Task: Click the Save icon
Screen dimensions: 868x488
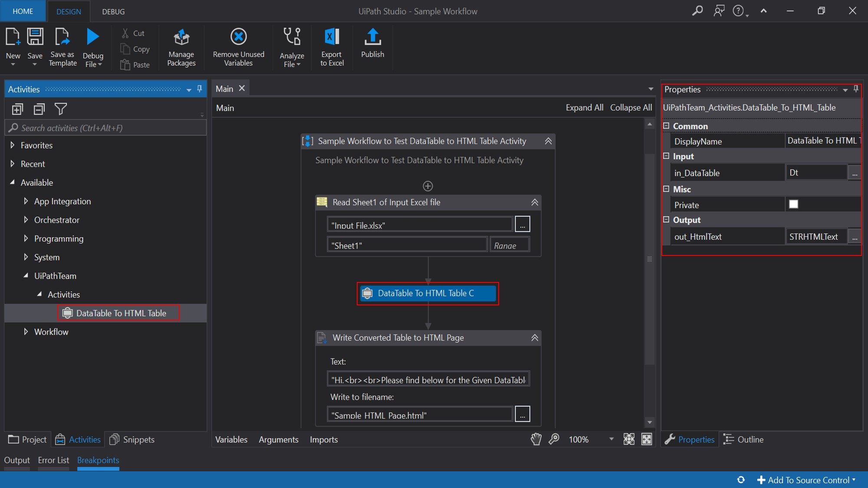Action: tap(35, 37)
